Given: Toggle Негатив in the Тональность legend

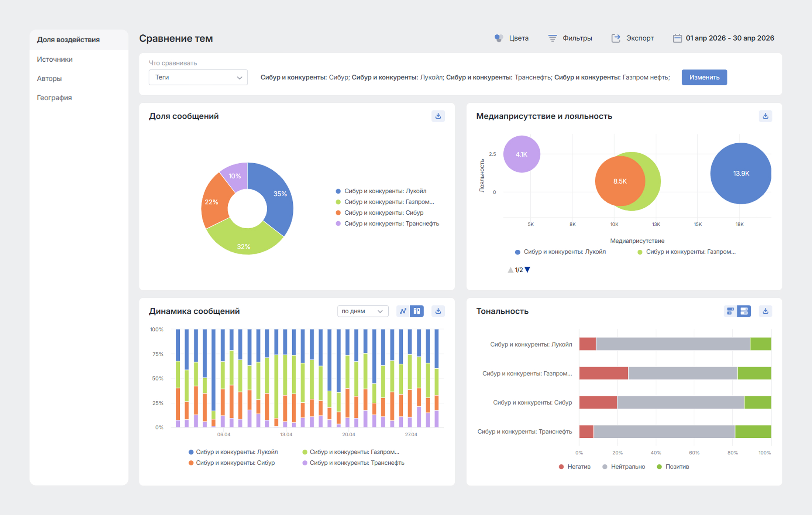Looking at the screenshot, I should tap(575, 467).
